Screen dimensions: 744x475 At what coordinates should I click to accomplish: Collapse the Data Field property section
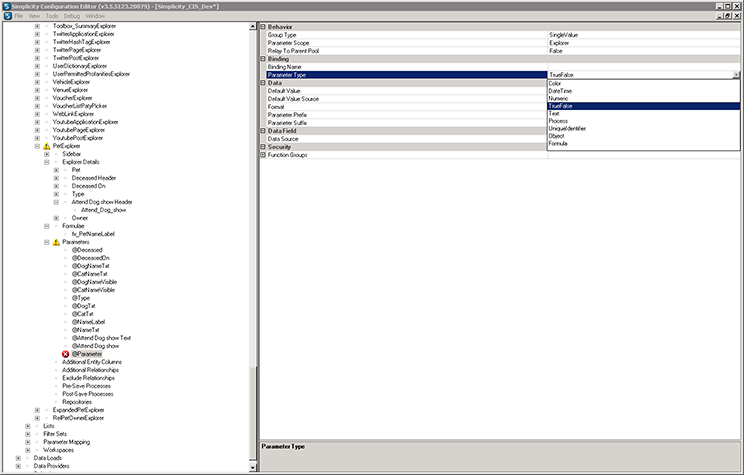click(263, 131)
